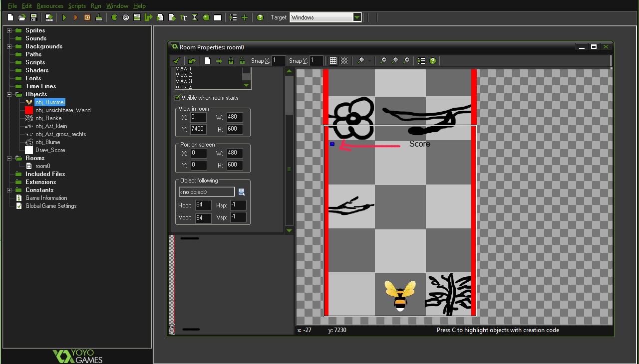Click the Snap X input field
Screen dimensions: 639x364
pos(279,61)
